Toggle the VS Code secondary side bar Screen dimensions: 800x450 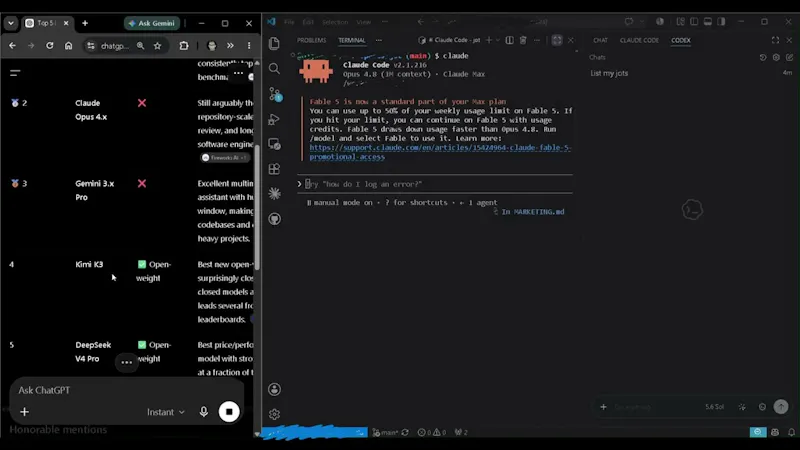(x=721, y=22)
